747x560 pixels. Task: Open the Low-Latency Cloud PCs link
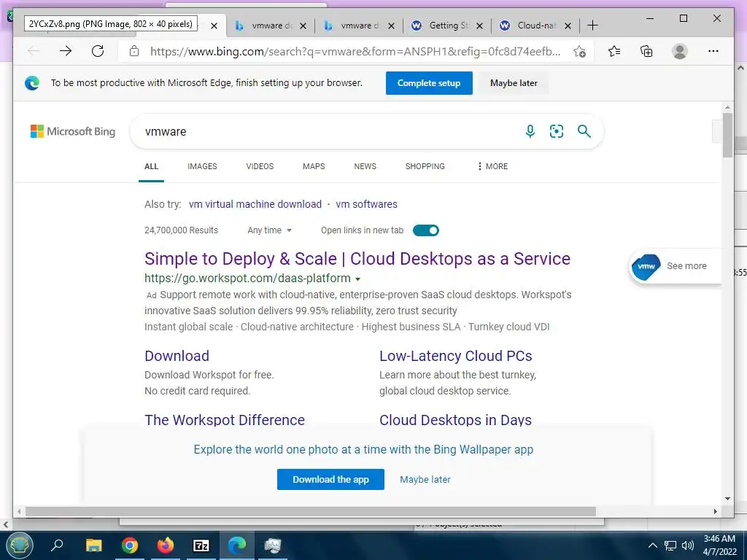(x=455, y=356)
